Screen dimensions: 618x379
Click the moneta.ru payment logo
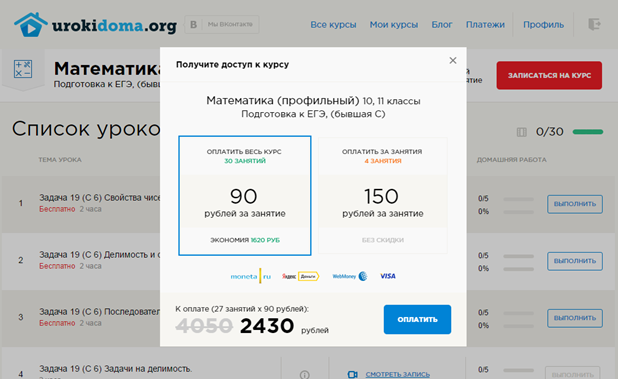(x=251, y=276)
